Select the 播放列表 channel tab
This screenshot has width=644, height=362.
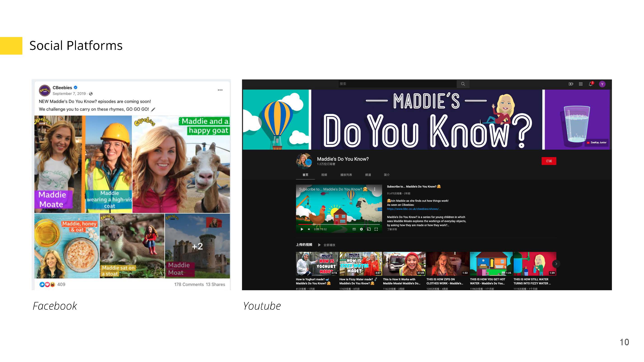(346, 175)
